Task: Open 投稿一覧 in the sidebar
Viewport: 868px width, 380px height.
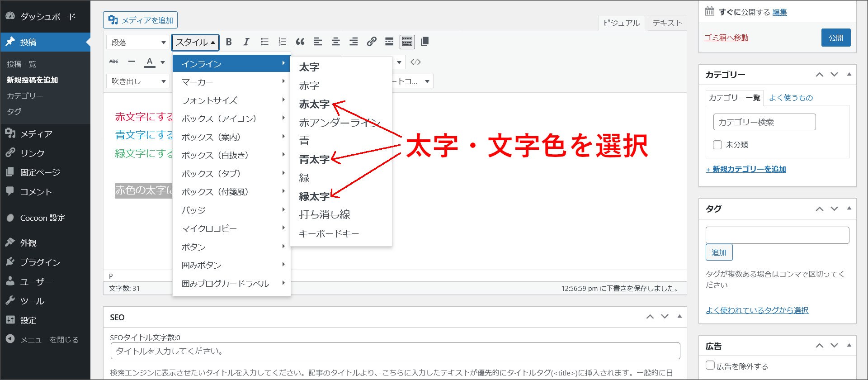Action: (22, 64)
